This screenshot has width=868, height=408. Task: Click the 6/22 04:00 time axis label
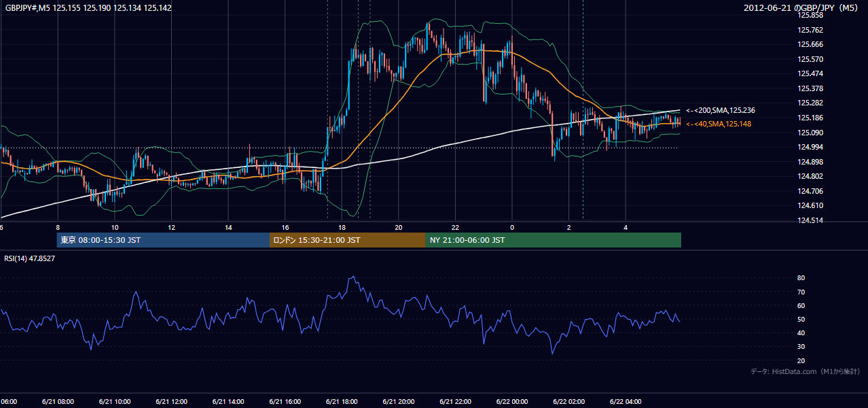626,402
